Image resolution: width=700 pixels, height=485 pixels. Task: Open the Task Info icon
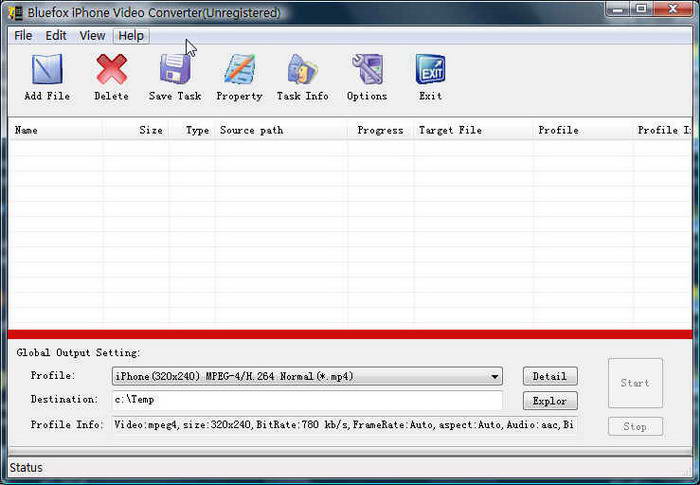click(303, 70)
